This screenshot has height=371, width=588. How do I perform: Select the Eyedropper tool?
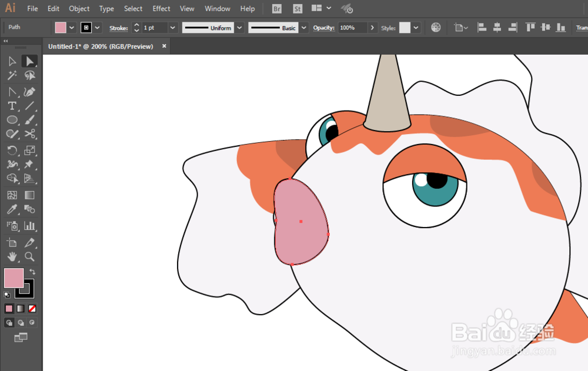pos(12,209)
